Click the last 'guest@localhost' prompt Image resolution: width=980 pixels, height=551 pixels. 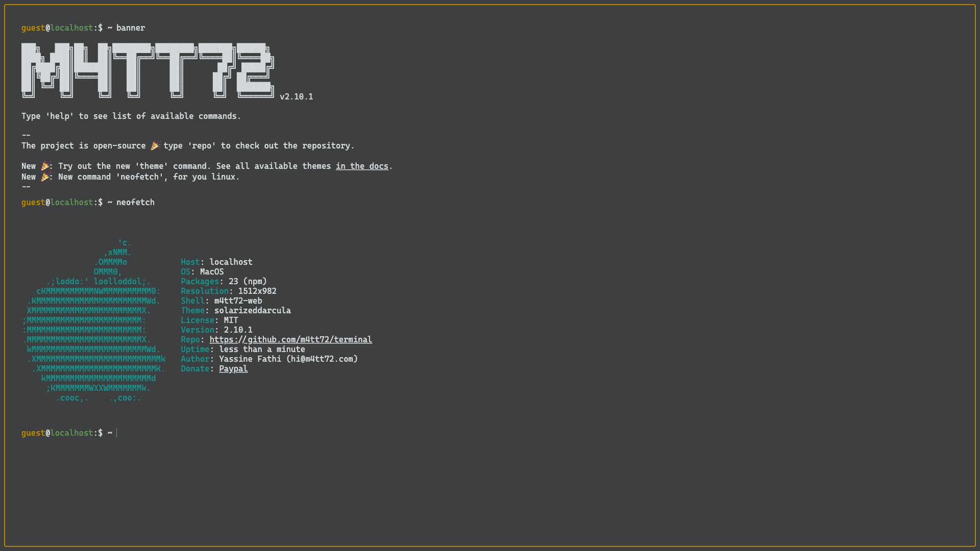[57, 433]
